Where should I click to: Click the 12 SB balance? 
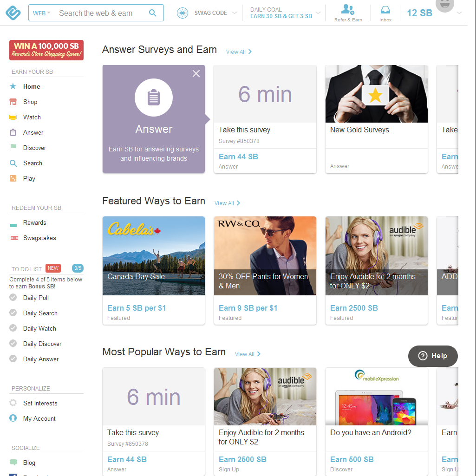click(x=419, y=13)
